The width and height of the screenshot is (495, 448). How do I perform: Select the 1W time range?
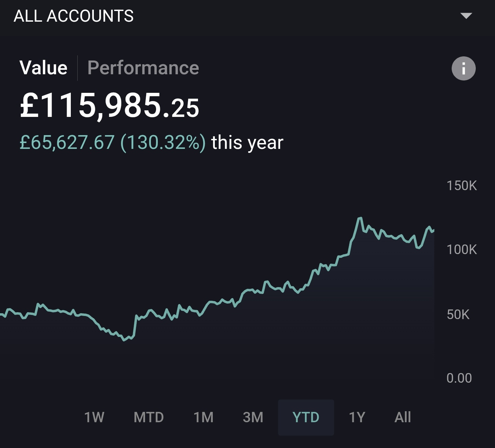tap(94, 417)
